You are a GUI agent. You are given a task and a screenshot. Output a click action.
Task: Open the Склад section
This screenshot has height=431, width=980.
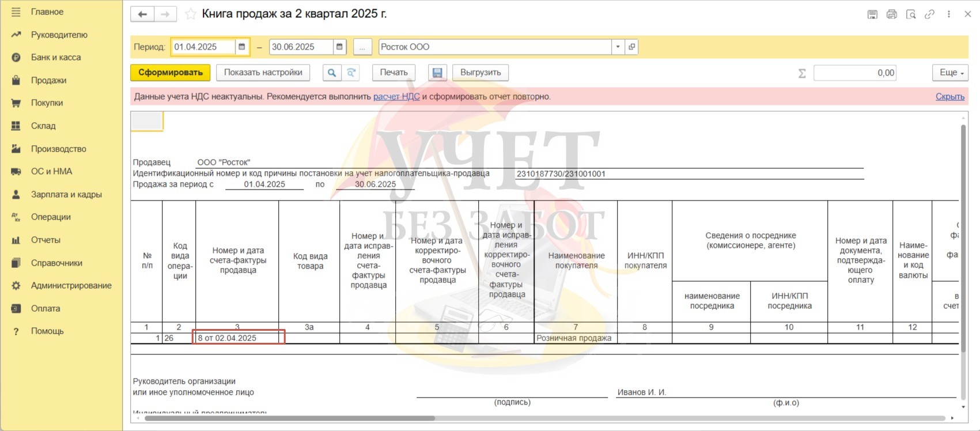pyautogui.click(x=43, y=126)
